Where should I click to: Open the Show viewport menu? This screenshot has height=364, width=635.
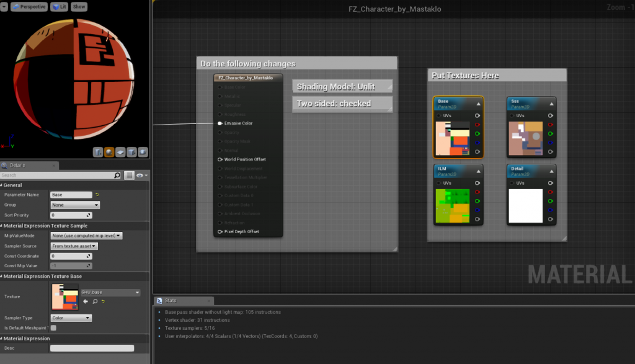pyautogui.click(x=79, y=6)
